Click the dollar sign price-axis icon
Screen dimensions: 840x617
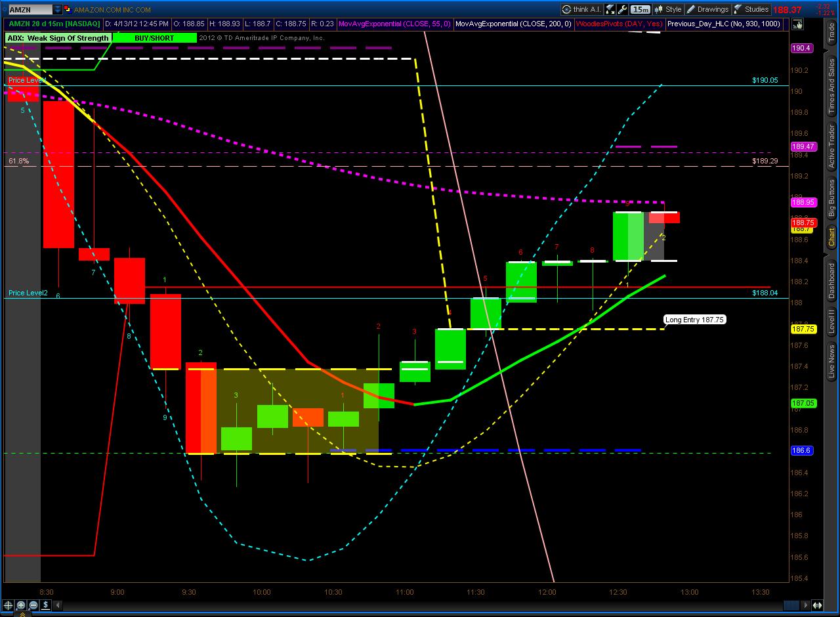pyautogui.click(x=46, y=605)
